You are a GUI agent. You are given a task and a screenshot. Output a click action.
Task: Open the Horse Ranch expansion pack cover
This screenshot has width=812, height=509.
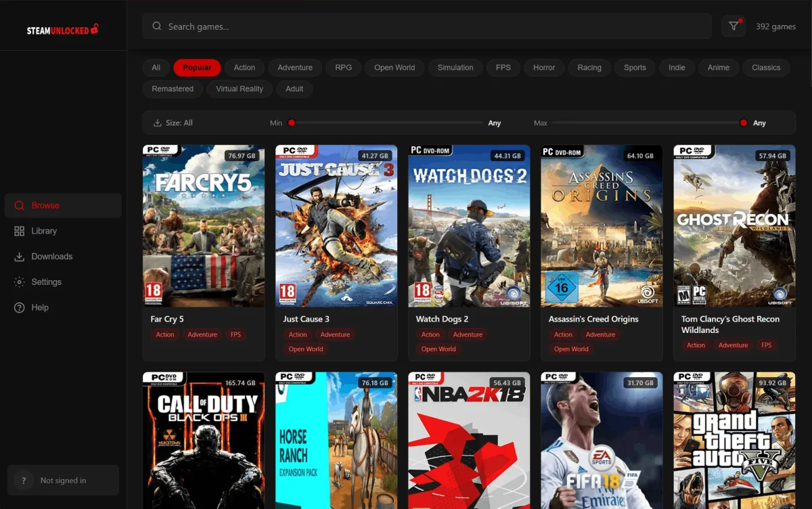tap(336, 441)
